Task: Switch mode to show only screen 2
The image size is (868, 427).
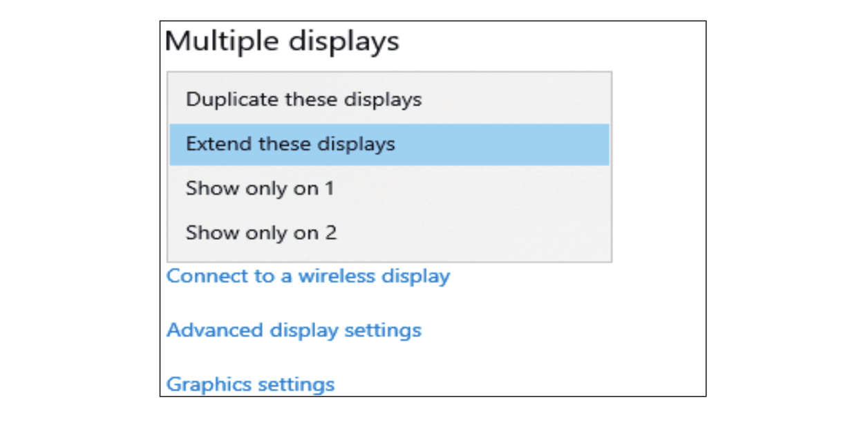Action: click(261, 233)
